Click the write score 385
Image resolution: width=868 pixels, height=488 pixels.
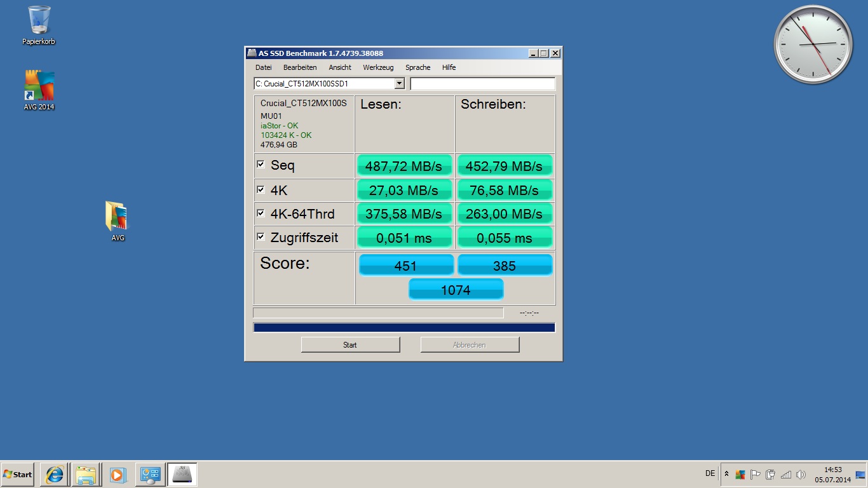coord(505,266)
